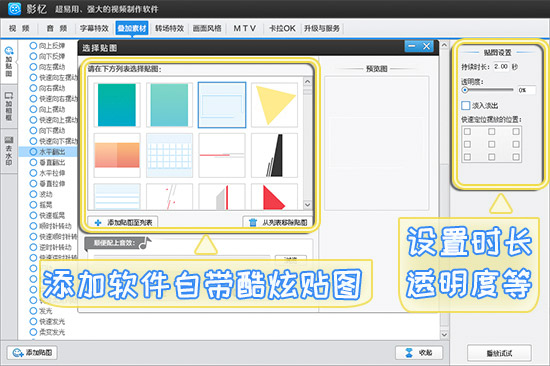550x366 pixels.
Task: Check the middle-left quick position box
Action: click(467, 144)
